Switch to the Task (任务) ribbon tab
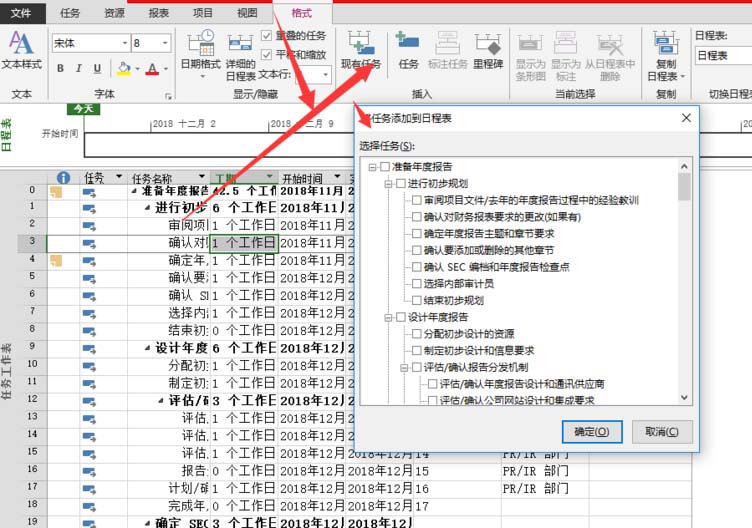 click(x=70, y=13)
